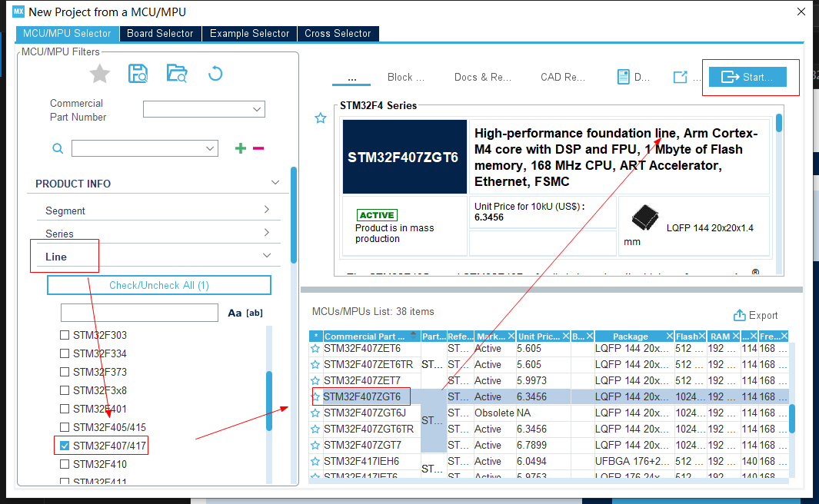Click the Obsolete status cell

pyautogui.click(x=494, y=413)
